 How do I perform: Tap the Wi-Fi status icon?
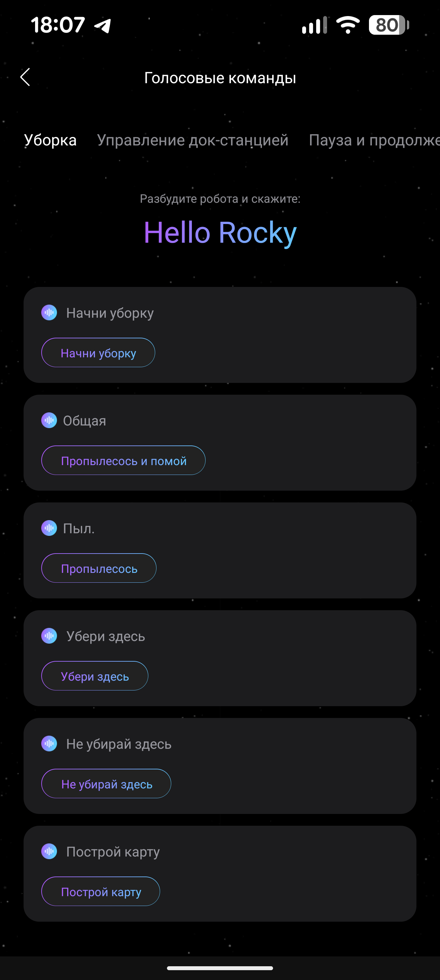[x=348, y=25]
